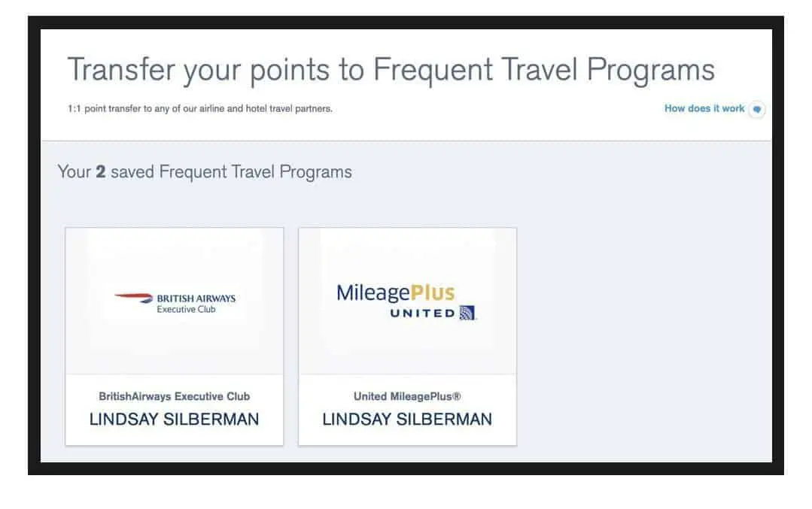Click the United MileagePlus® label
Viewport: 812px width, 509px height.
pyautogui.click(x=407, y=396)
